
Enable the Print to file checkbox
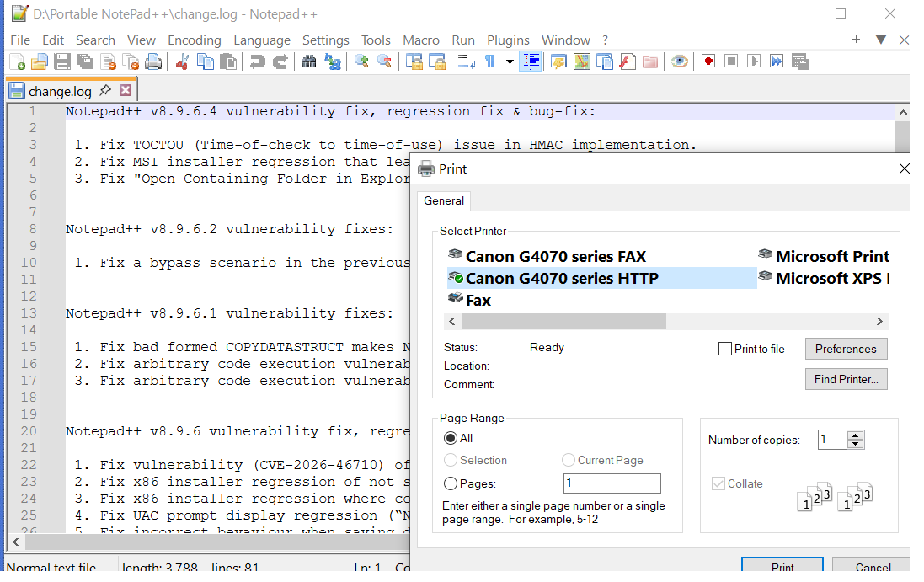coord(725,349)
